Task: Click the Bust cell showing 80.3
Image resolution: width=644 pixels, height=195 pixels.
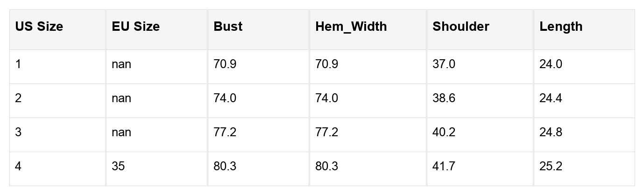Action: [225, 166]
